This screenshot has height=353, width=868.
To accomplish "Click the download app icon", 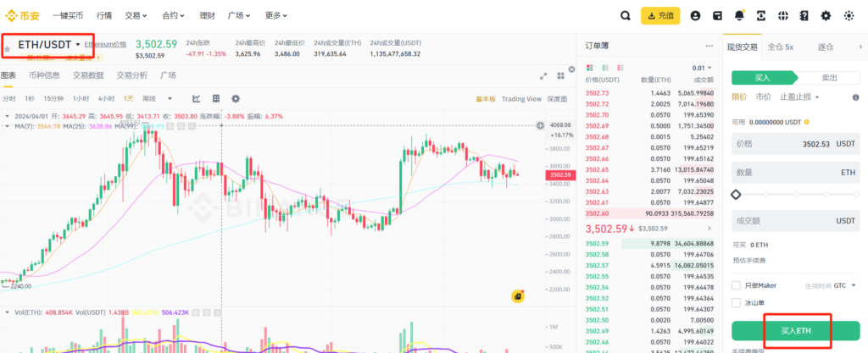I will [761, 16].
